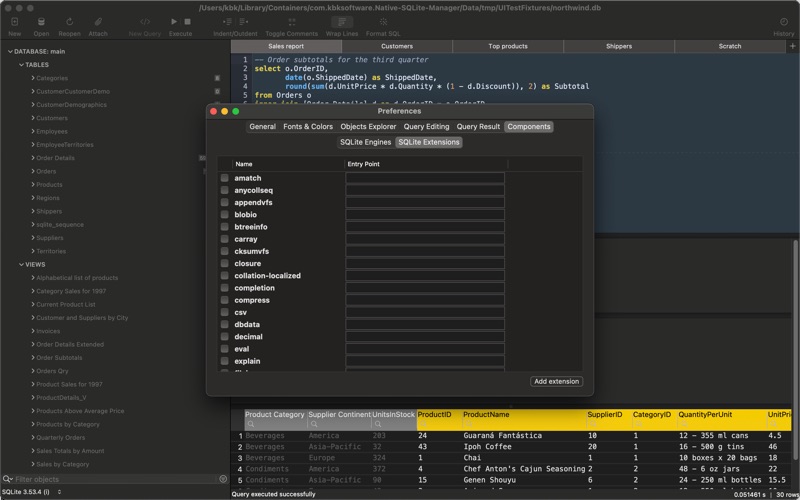This screenshot has width=800, height=500.
Task: Click the Open database toolbar icon
Action: click(x=41, y=21)
